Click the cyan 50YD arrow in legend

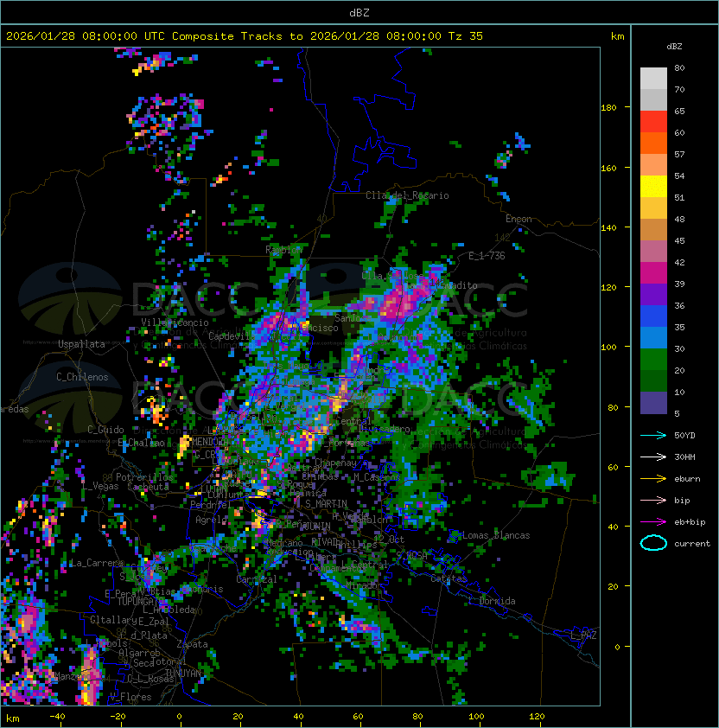653,436
